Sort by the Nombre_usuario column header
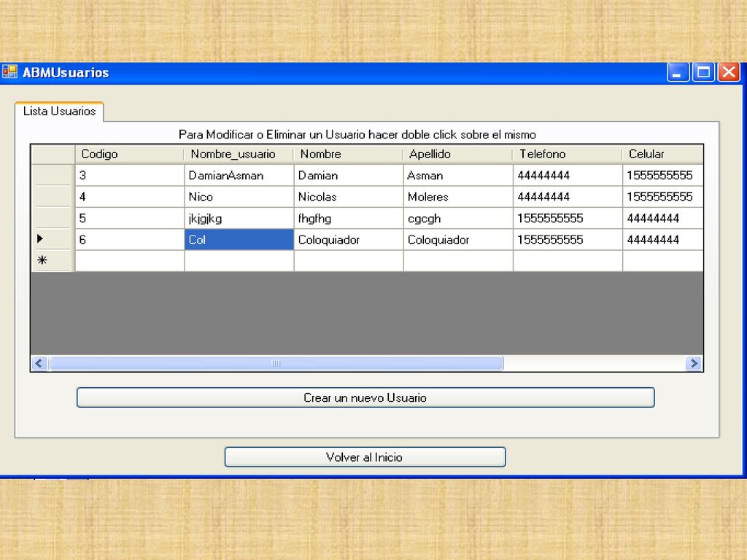This screenshot has width=747, height=560. pos(239,155)
